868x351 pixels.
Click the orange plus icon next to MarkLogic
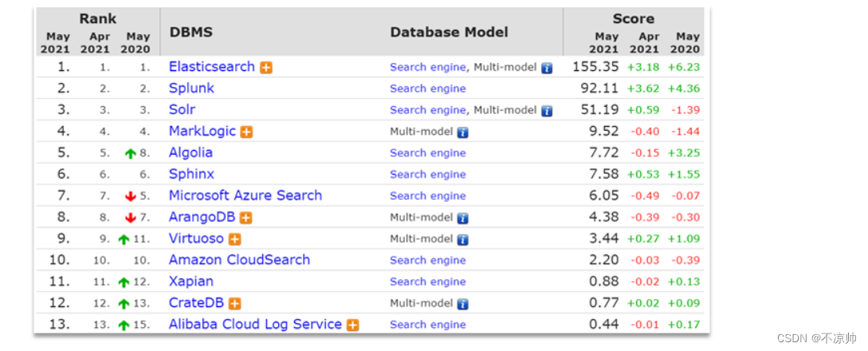point(247,132)
